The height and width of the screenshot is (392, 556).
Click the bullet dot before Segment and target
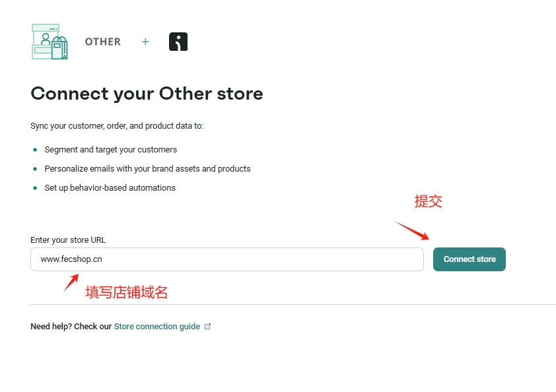coord(35,150)
